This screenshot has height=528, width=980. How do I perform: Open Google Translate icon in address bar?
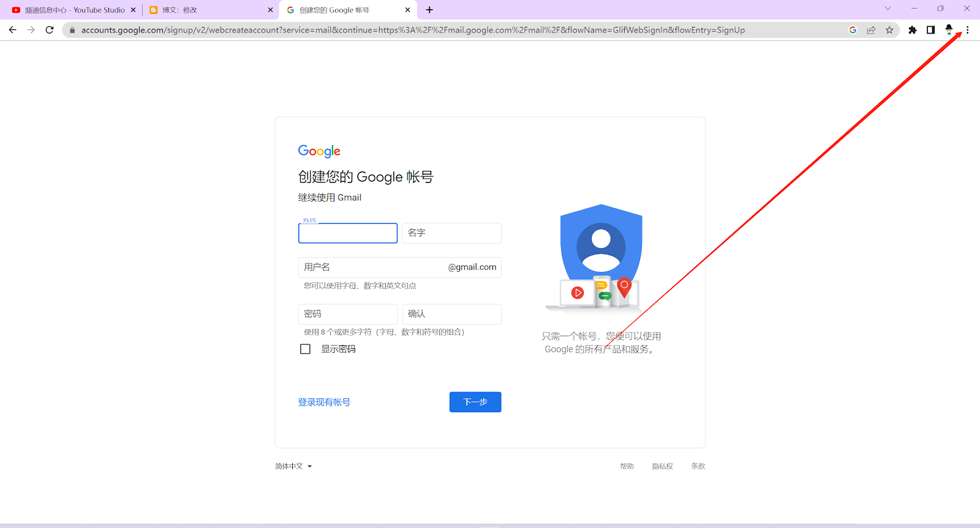coord(853,30)
